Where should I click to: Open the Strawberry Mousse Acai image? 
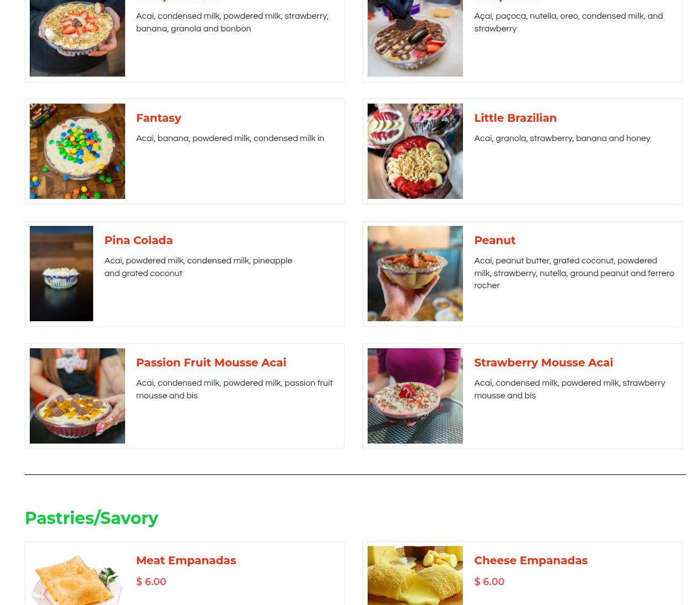(415, 396)
